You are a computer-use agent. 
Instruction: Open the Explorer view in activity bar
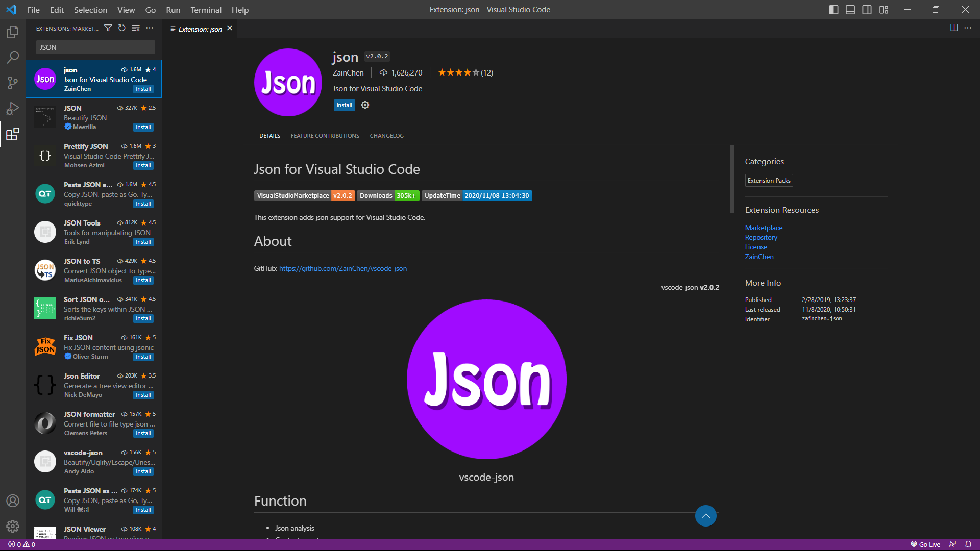tap(13, 32)
